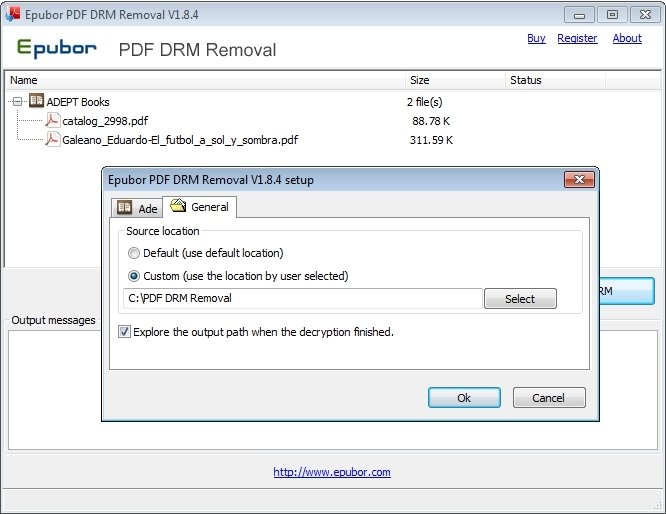Click the PDF icon beside Galeano_Eduardo file

tap(52, 139)
